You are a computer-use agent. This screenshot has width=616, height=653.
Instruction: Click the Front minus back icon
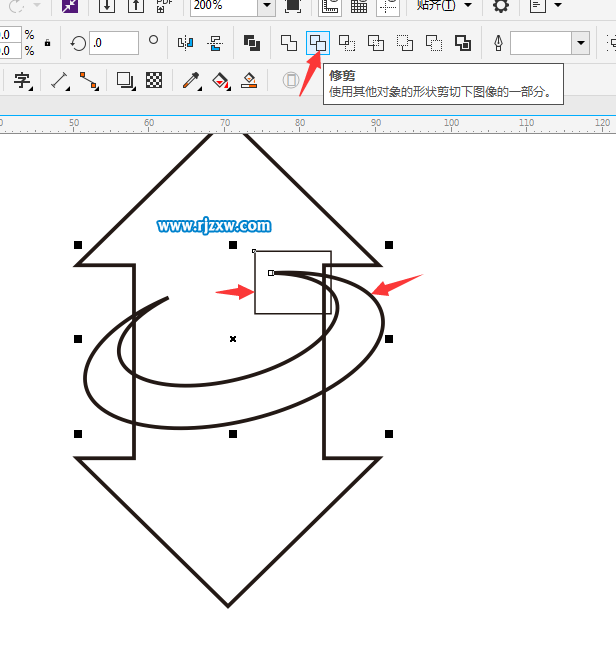click(x=405, y=43)
